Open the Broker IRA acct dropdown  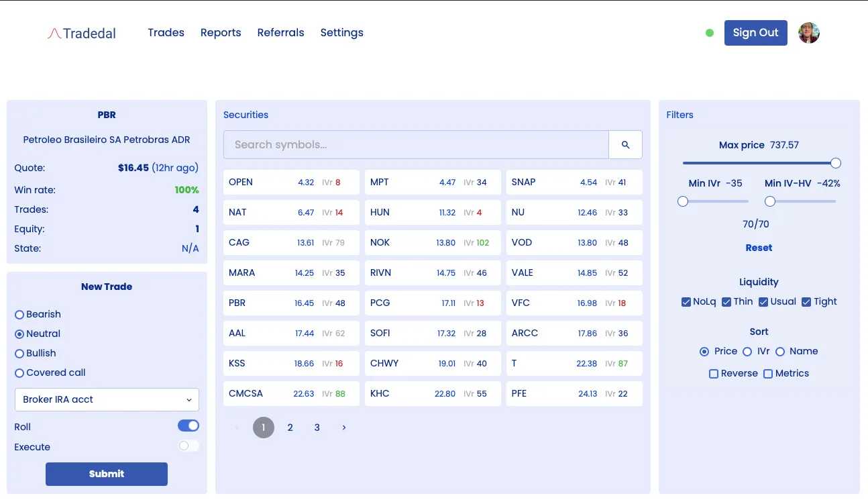(x=107, y=399)
